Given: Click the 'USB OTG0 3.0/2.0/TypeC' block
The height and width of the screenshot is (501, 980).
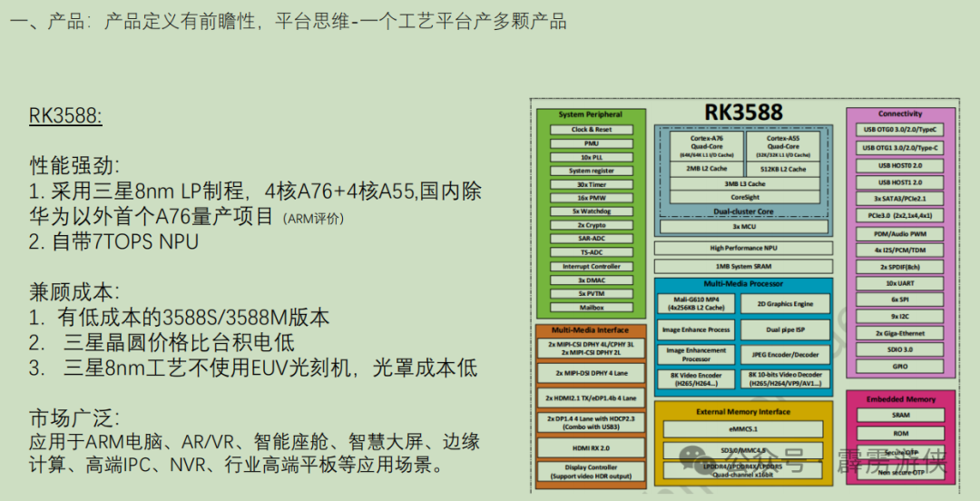Looking at the screenshot, I should coord(900,130).
